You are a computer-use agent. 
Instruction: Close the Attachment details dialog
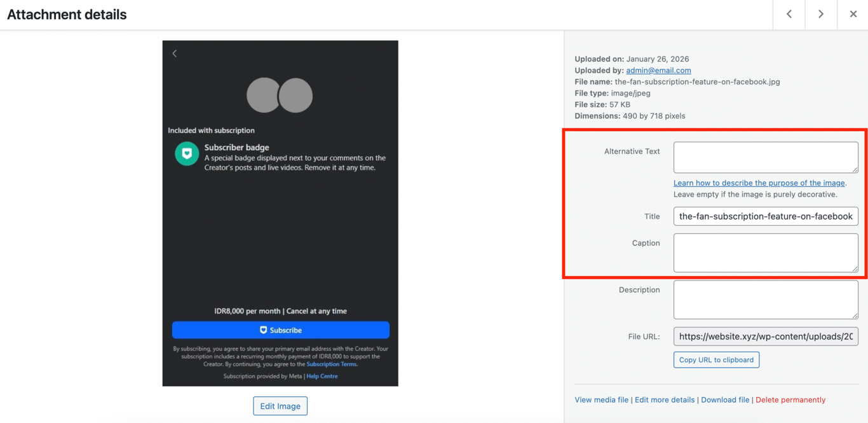click(x=853, y=14)
